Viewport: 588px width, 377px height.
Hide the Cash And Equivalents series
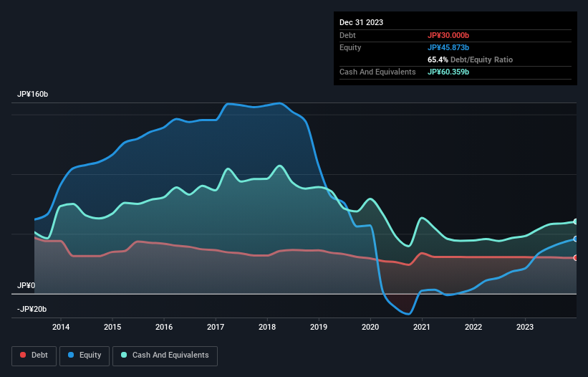(x=165, y=355)
